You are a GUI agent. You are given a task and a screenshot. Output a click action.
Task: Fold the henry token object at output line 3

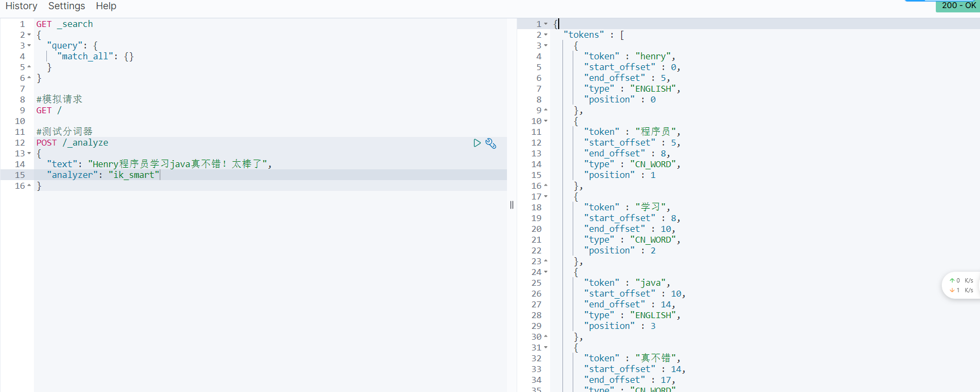[x=546, y=46]
